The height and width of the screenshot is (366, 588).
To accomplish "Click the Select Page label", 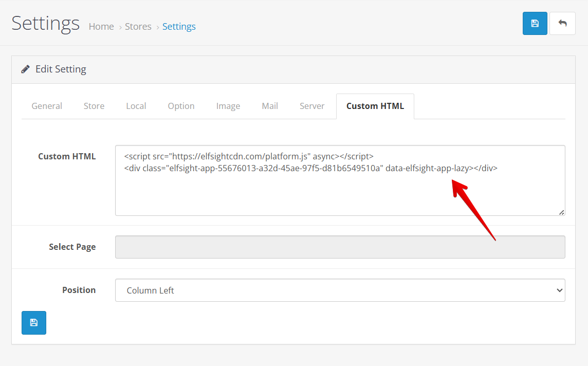I will click(72, 247).
